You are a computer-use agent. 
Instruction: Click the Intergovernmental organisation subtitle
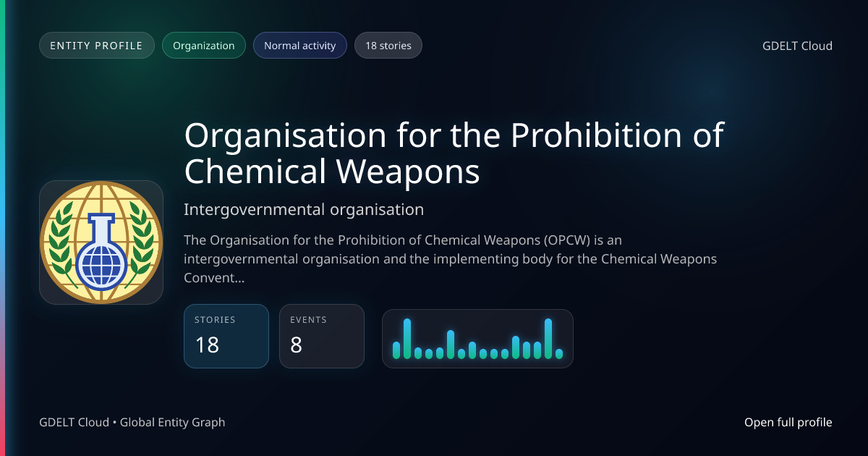(304, 210)
